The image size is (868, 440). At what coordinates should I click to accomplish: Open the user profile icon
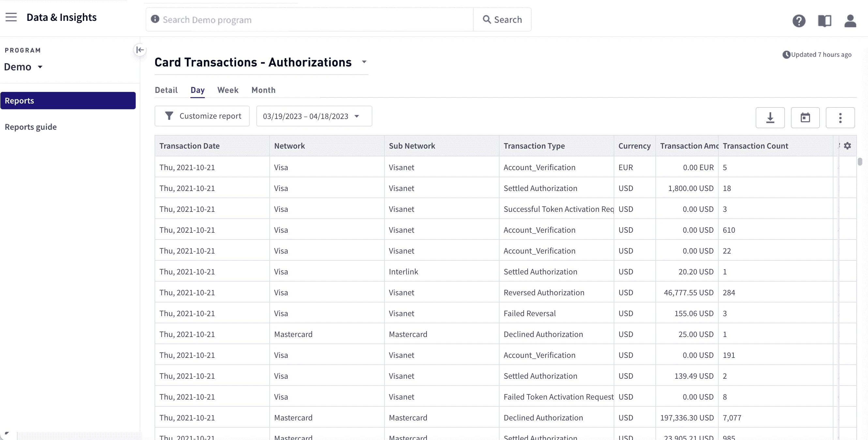(850, 21)
